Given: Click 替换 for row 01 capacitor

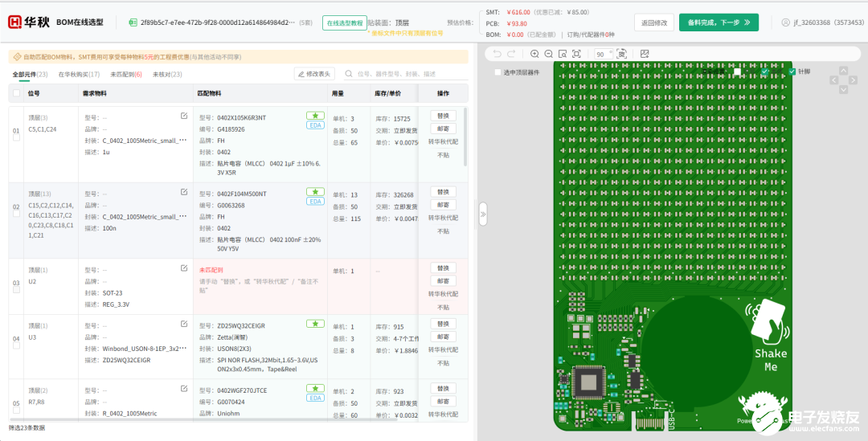Looking at the screenshot, I should [444, 116].
